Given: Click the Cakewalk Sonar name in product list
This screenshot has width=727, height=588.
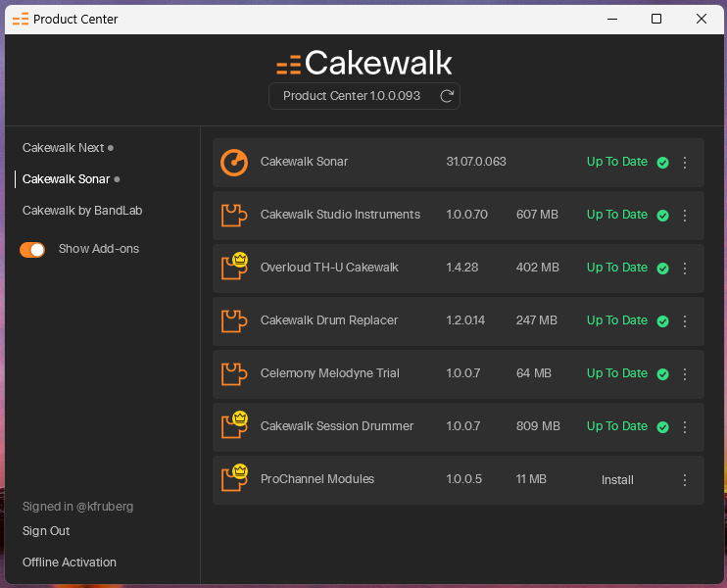Looking at the screenshot, I should 304,162.
